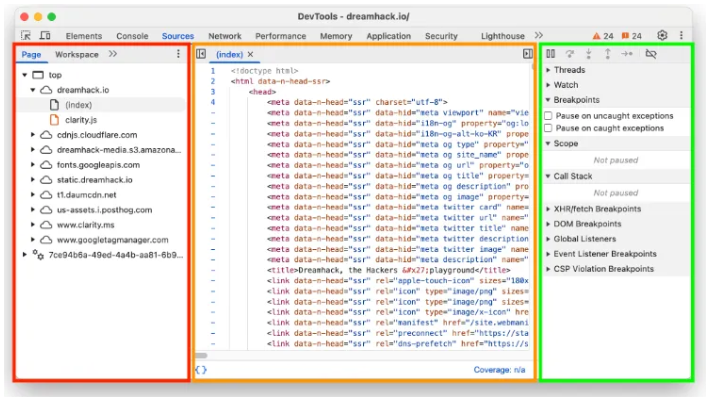Open the navigator pane three-dot menu
This screenshot has width=706, height=397.
pyautogui.click(x=178, y=54)
